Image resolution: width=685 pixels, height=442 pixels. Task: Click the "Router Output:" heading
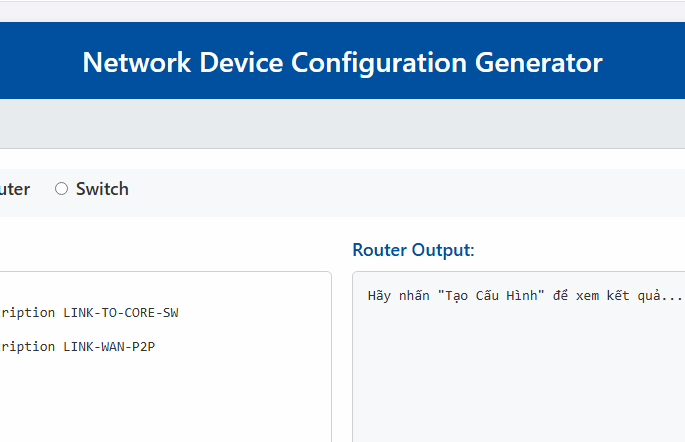pos(413,250)
